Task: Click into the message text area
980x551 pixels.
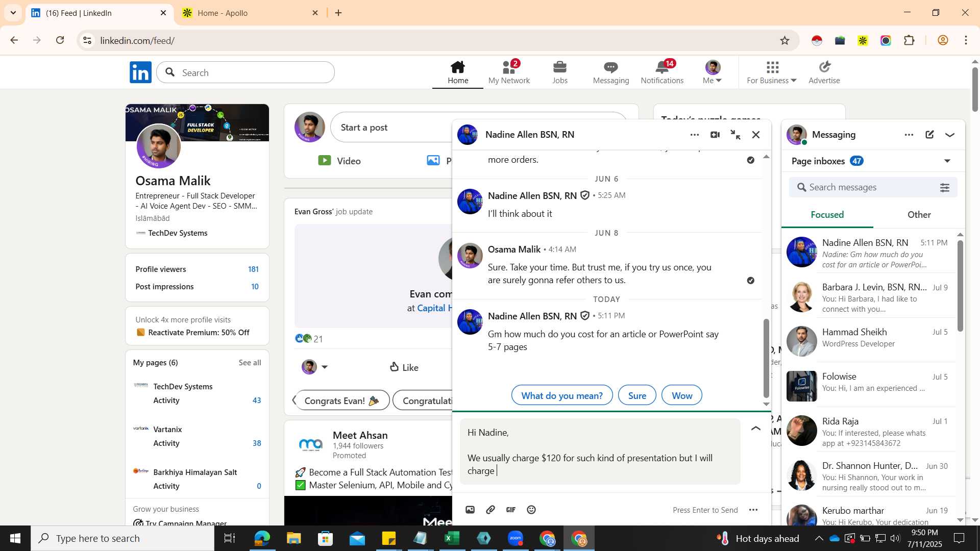Action: click(600, 452)
